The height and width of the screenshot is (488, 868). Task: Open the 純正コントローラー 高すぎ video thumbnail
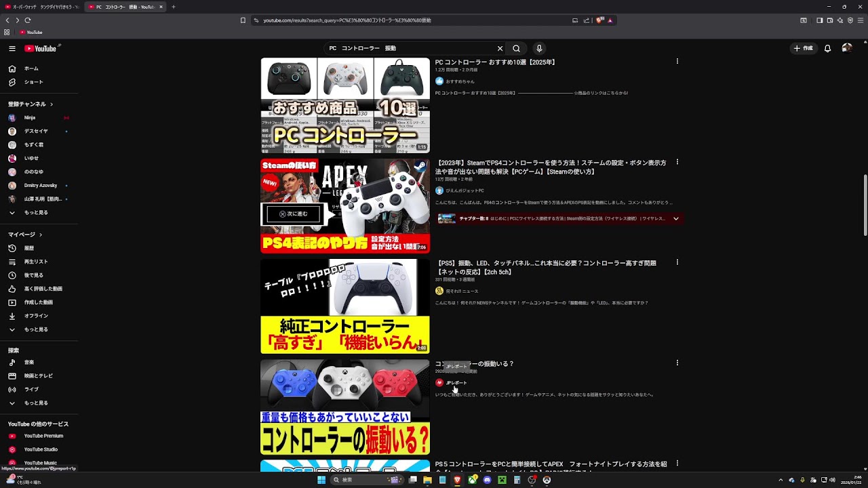pyautogui.click(x=345, y=306)
